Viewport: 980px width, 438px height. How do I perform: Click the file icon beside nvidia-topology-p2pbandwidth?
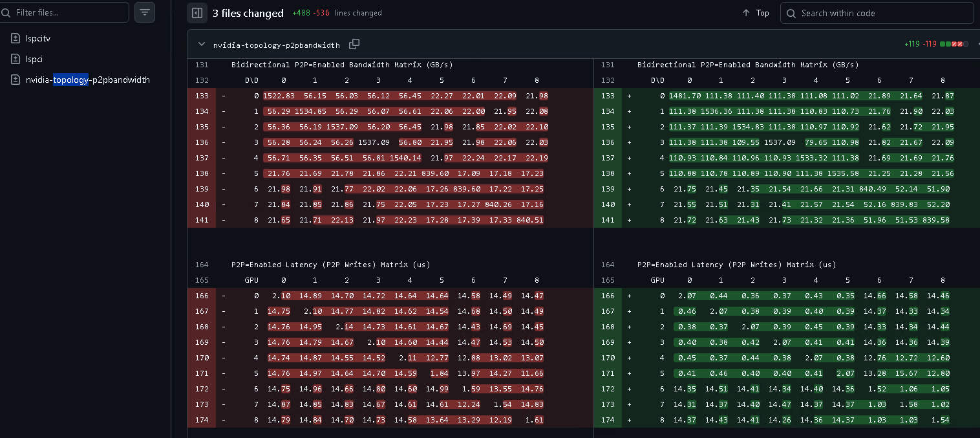(16, 80)
